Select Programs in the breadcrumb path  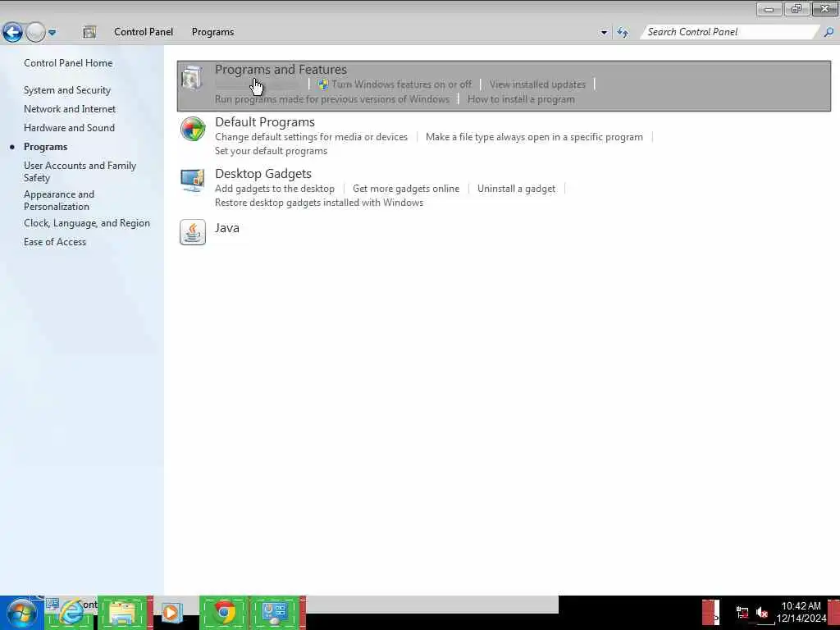click(x=212, y=32)
